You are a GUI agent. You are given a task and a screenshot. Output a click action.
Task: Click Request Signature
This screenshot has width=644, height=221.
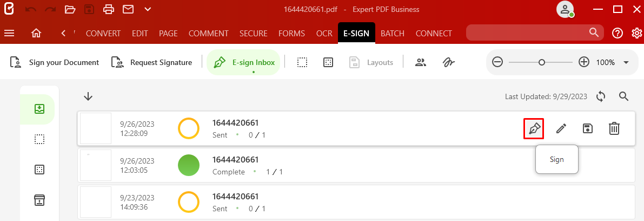click(x=151, y=62)
